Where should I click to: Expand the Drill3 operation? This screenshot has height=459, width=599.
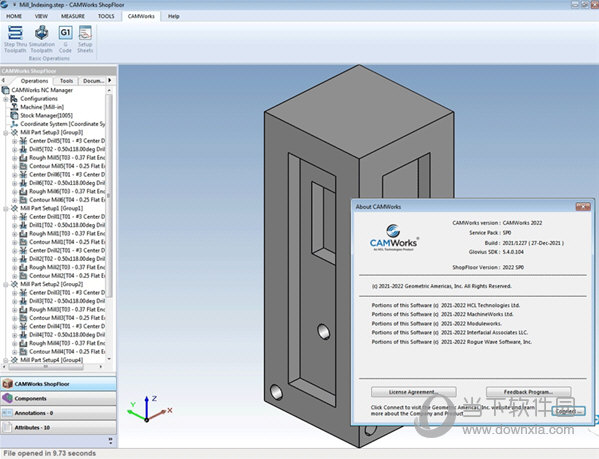point(15,301)
